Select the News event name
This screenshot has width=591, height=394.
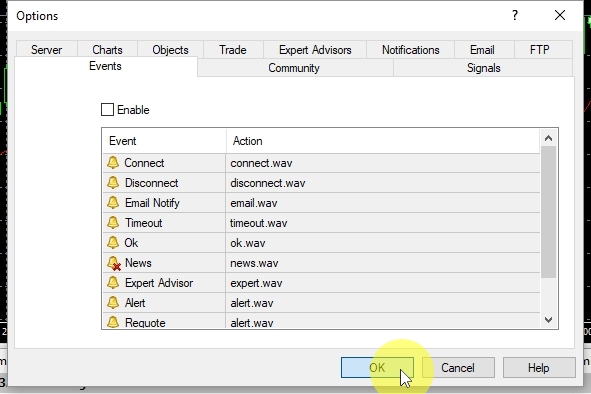pyautogui.click(x=138, y=263)
